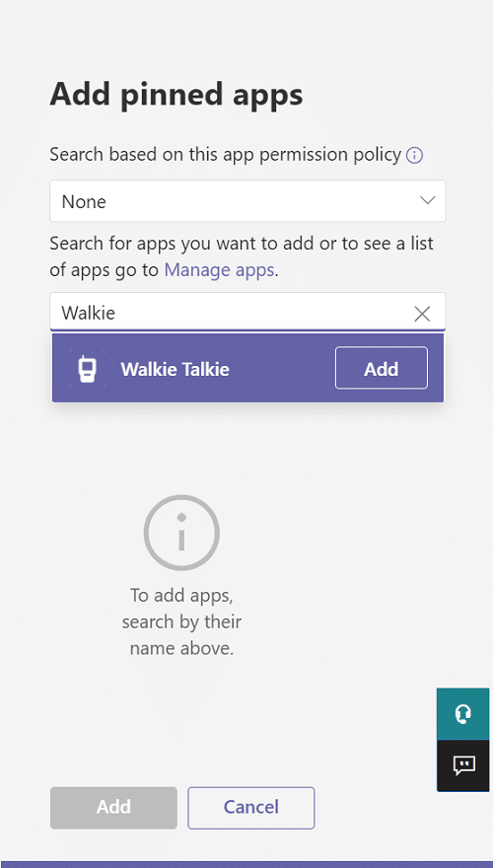Choose the Walkie Talkie search result

pyautogui.click(x=247, y=368)
